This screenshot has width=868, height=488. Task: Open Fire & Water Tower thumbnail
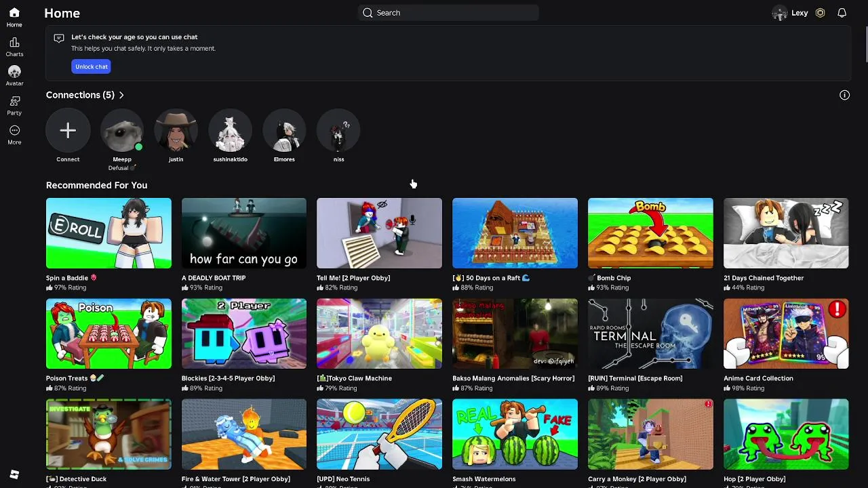pos(244,434)
